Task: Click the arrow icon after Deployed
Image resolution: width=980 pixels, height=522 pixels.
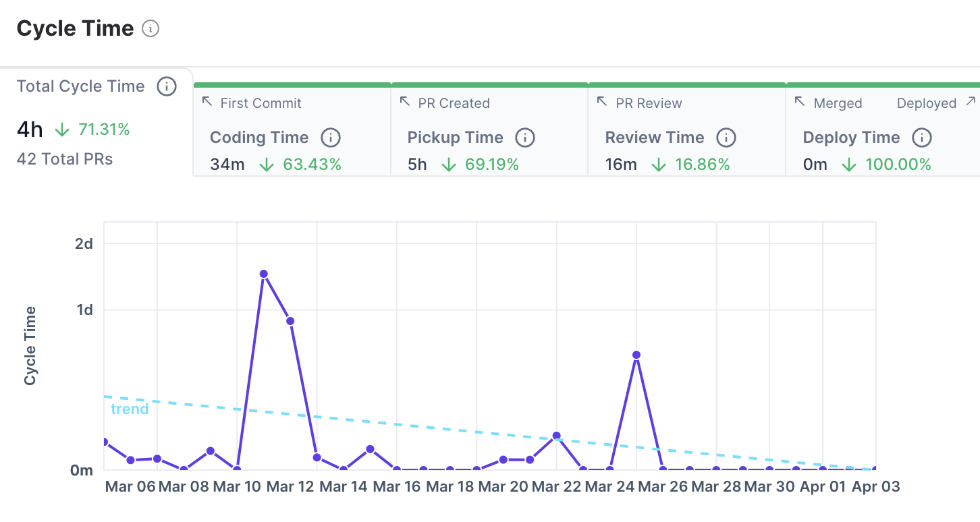Action: 971,101
